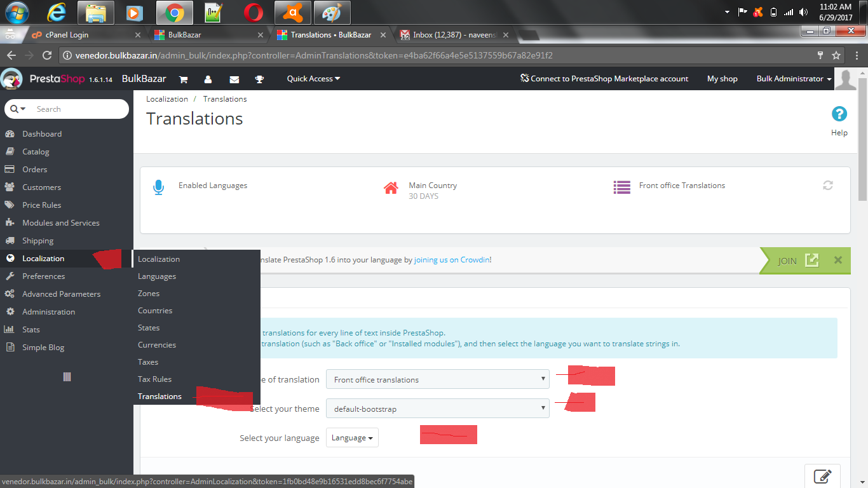
Task: Open Catalog in the sidebar
Action: tap(36, 152)
